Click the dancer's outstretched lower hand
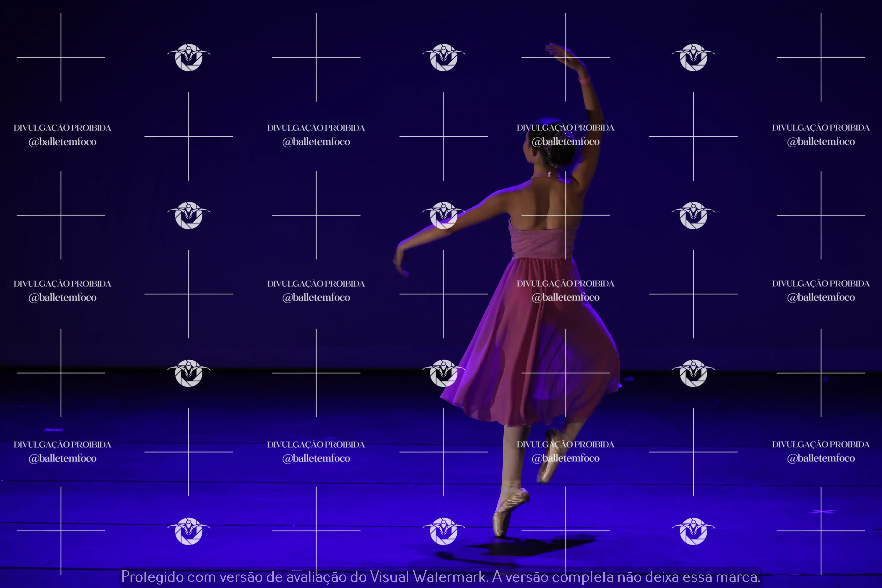This screenshot has height=588, width=882. click(400, 263)
